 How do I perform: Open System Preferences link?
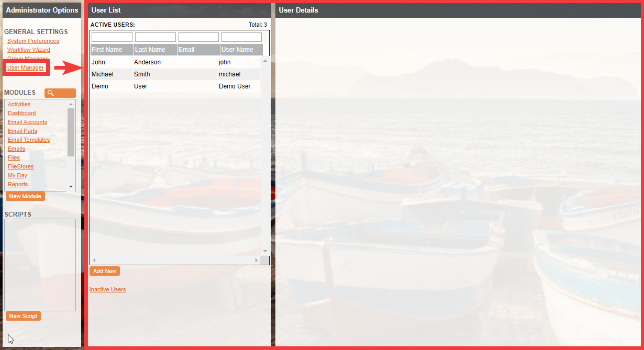pyautogui.click(x=33, y=41)
